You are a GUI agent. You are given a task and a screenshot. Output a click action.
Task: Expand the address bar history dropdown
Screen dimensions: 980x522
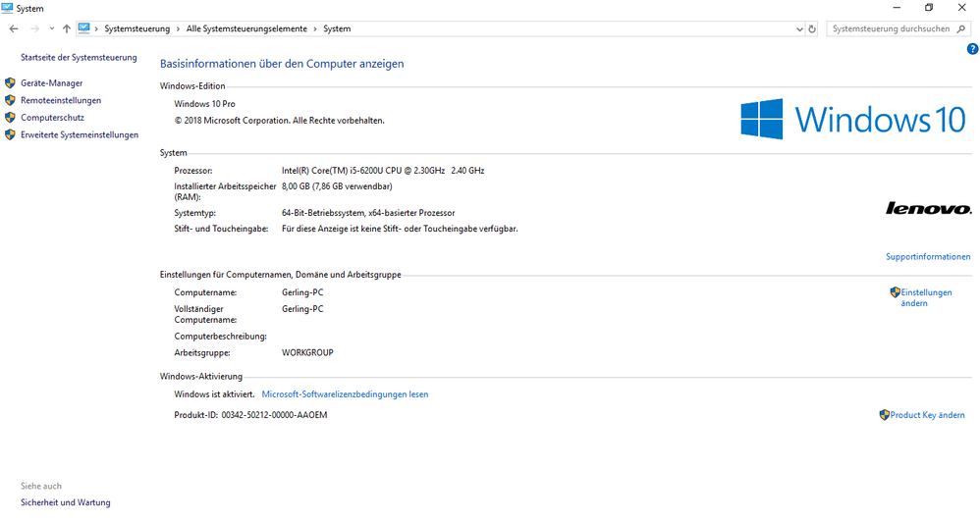[798, 28]
